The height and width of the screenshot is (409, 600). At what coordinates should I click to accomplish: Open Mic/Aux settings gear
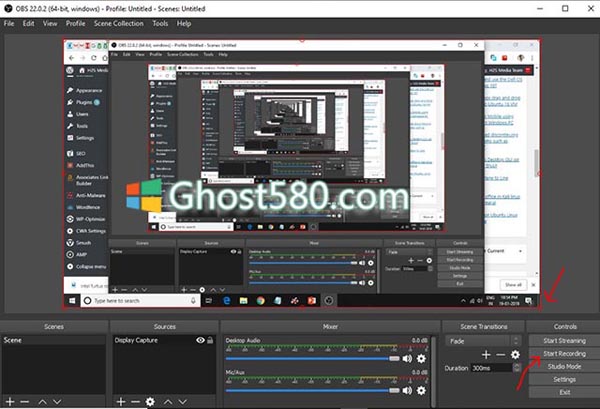point(421,390)
